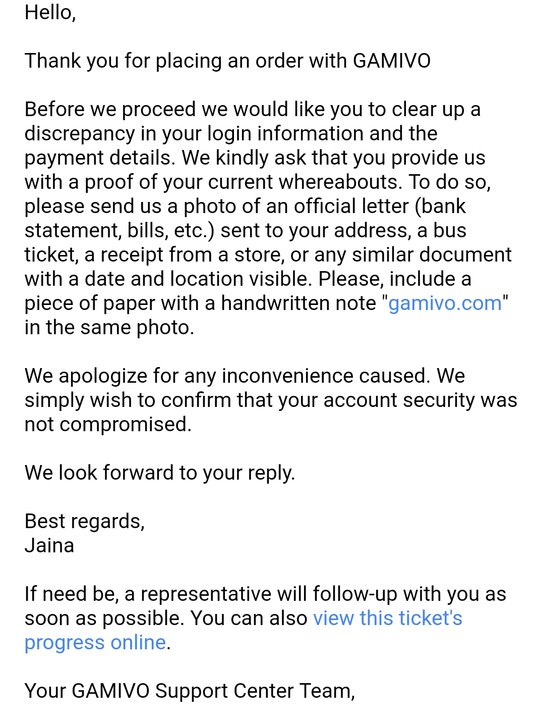The image size is (536, 720).
Task: Open the gamivo.com hyperlink
Action: click(445, 304)
